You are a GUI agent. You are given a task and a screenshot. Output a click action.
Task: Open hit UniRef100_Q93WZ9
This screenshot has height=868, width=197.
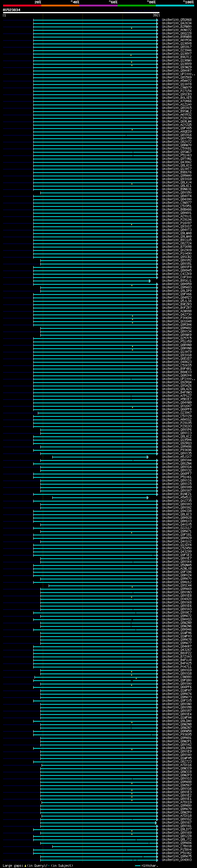(177, 67)
